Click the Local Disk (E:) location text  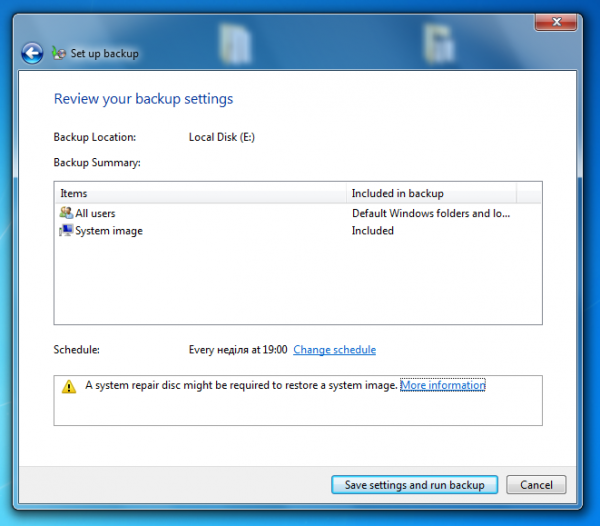coord(222,137)
